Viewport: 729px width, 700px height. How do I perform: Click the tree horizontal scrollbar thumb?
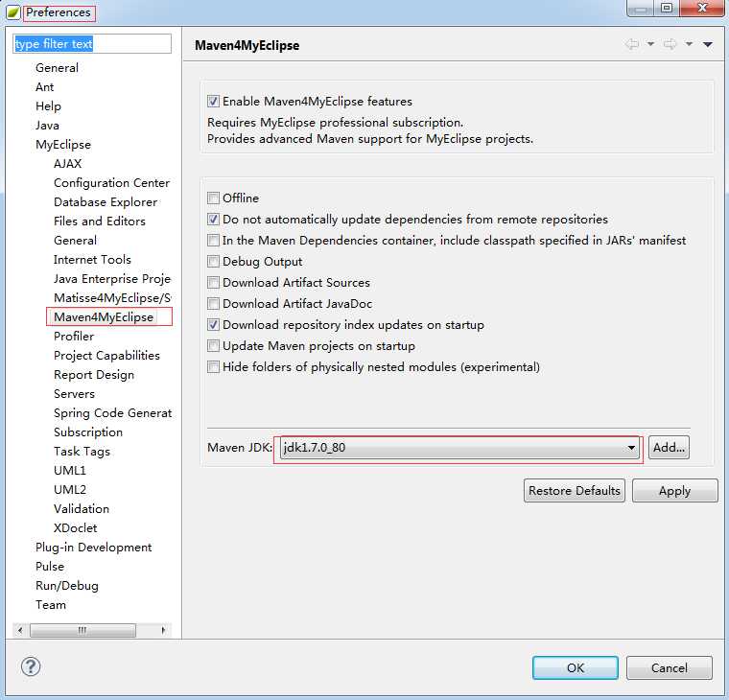82,630
